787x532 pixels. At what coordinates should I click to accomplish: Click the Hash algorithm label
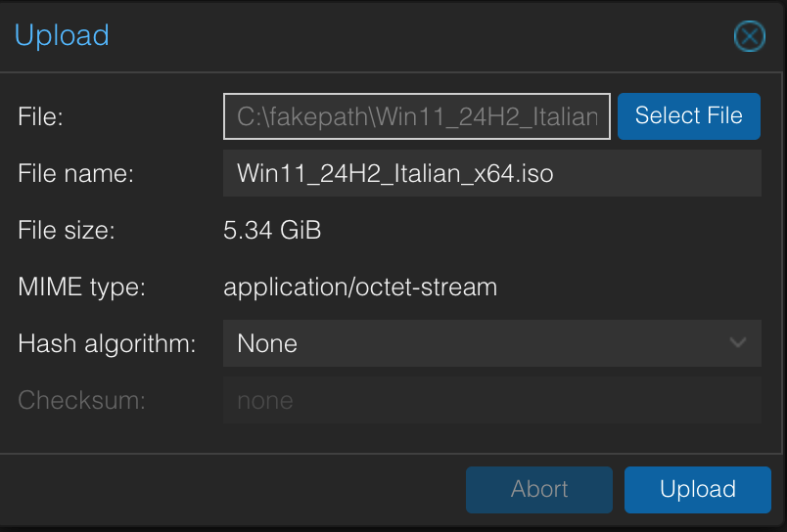point(107,344)
